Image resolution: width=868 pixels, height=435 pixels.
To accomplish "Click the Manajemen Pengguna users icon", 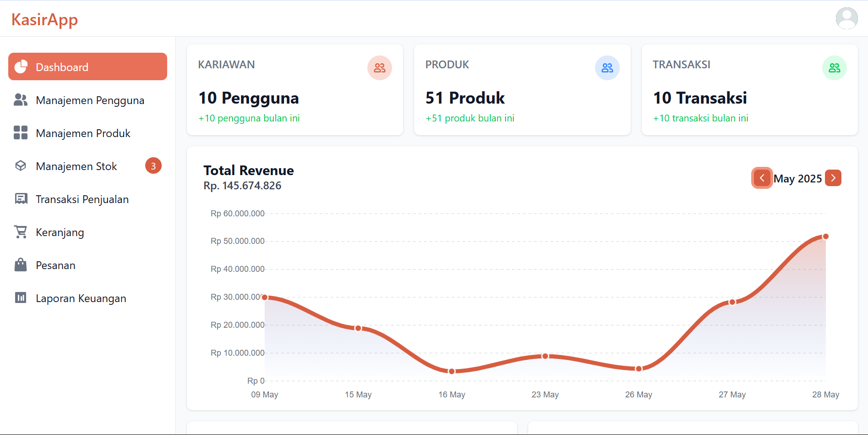I will [x=21, y=100].
